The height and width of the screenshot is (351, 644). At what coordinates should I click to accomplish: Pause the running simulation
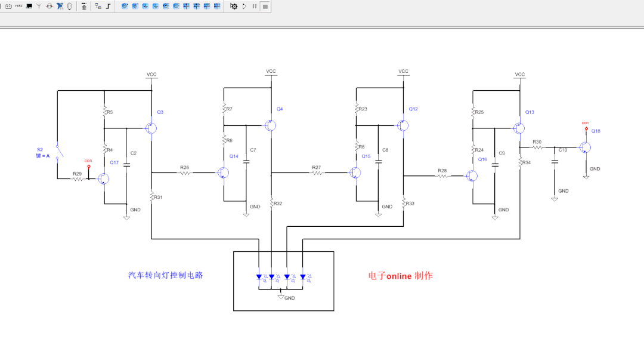255,6
